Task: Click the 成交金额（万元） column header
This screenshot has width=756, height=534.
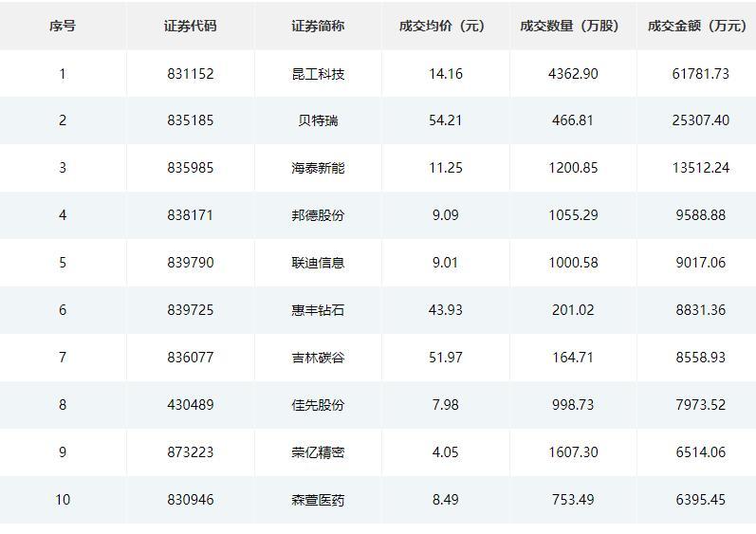Action: pos(697,26)
